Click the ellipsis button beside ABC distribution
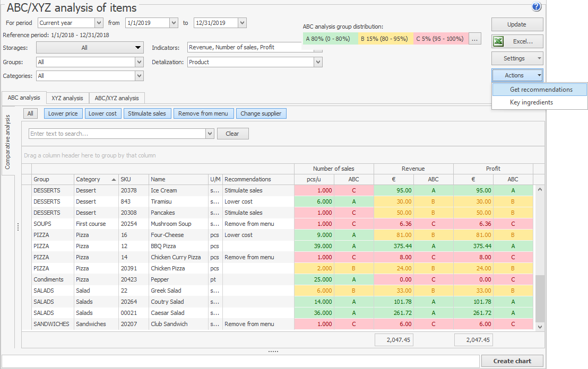This screenshot has height=369, width=588. point(475,39)
